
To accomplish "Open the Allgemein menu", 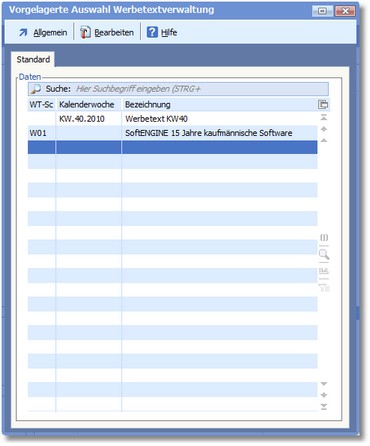I will pyautogui.click(x=50, y=33).
